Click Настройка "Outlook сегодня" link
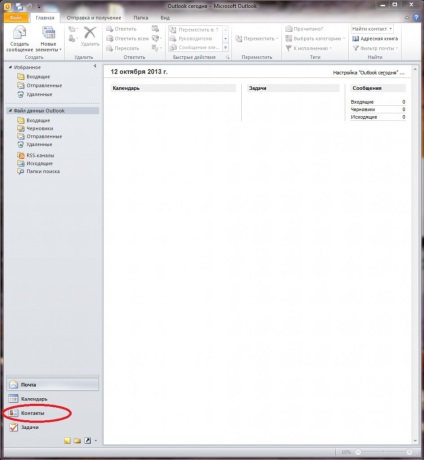Image resolution: width=424 pixels, height=460 pixels. pyautogui.click(x=368, y=72)
